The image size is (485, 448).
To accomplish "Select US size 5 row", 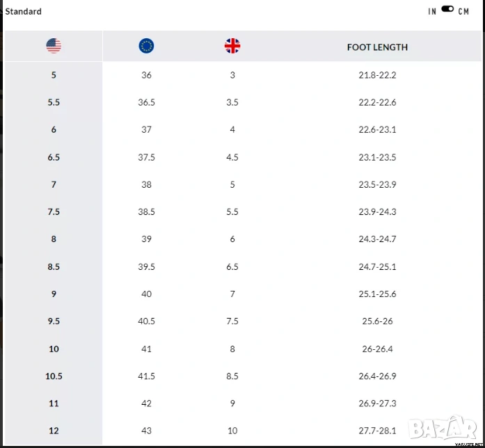I will 54,75.
